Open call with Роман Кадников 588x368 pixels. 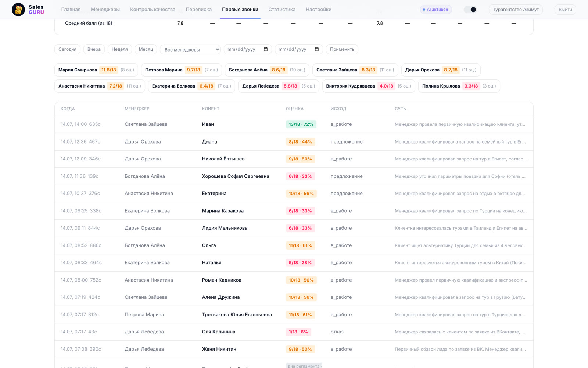[294, 280]
